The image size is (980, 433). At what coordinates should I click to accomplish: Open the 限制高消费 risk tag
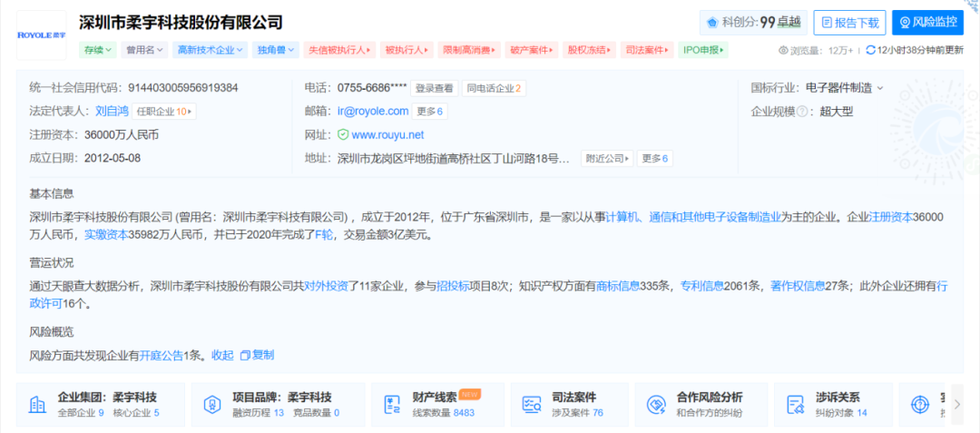point(469,50)
